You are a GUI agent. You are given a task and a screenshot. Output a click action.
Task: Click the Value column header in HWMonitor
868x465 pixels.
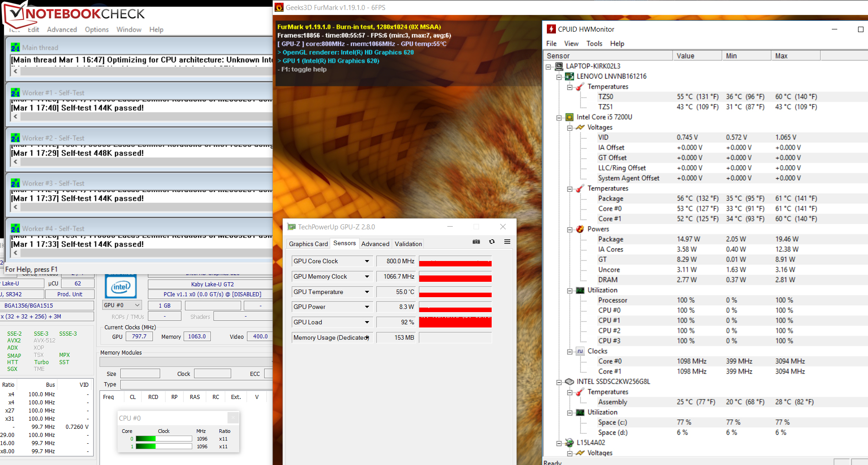click(697, 56)
